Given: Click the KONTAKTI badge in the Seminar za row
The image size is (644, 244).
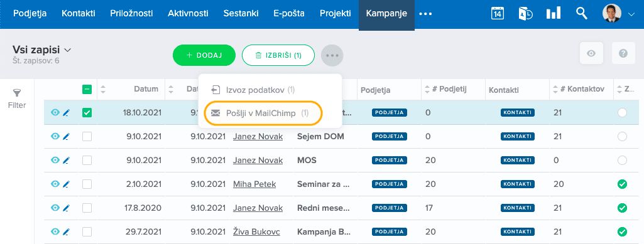Looking at the screenshot, I should [x=518, y=184].
